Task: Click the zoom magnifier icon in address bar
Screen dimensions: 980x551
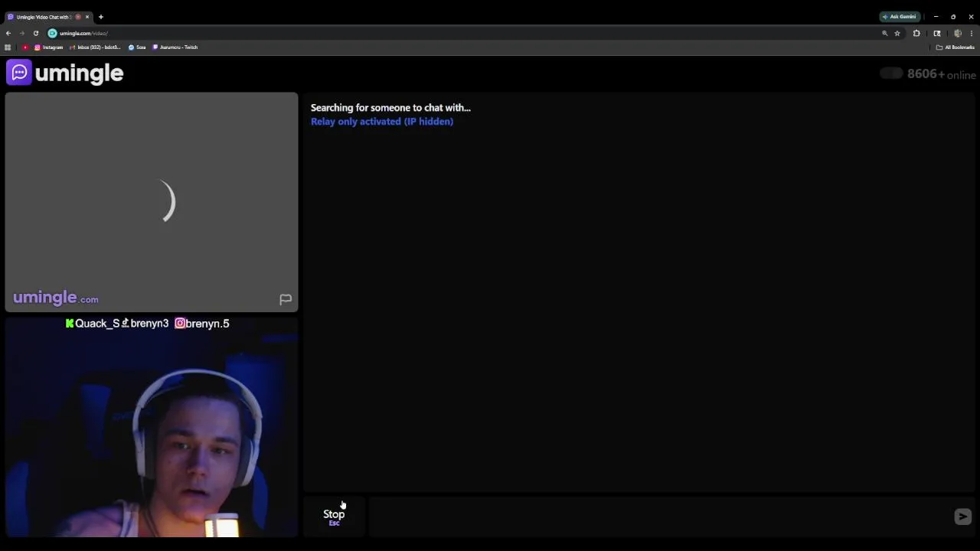Action: pyautogui.click(x=884, y=33)
